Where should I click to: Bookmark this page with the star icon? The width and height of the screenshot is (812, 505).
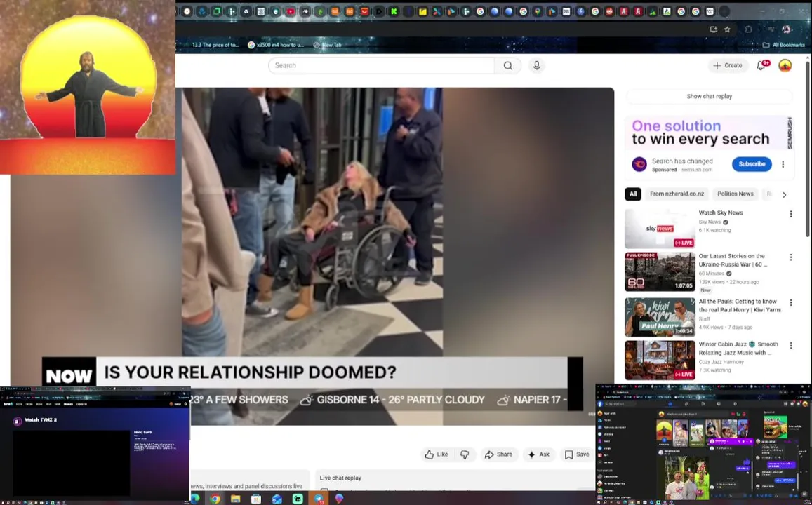pyautogui.click(x=727, y=29)
